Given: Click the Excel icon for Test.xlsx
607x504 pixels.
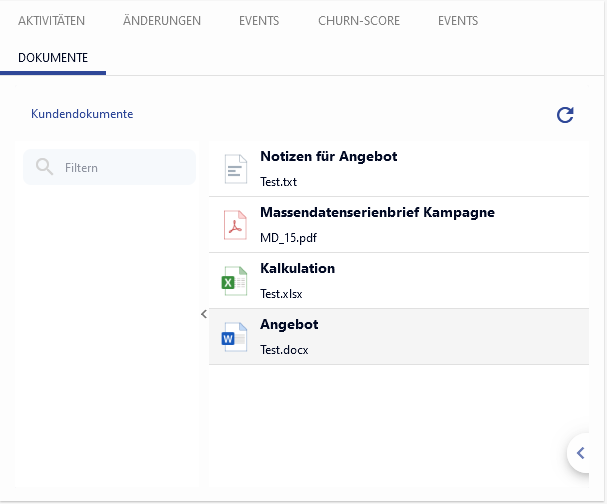Looking at the screenshot, I should tap(234, 281).
